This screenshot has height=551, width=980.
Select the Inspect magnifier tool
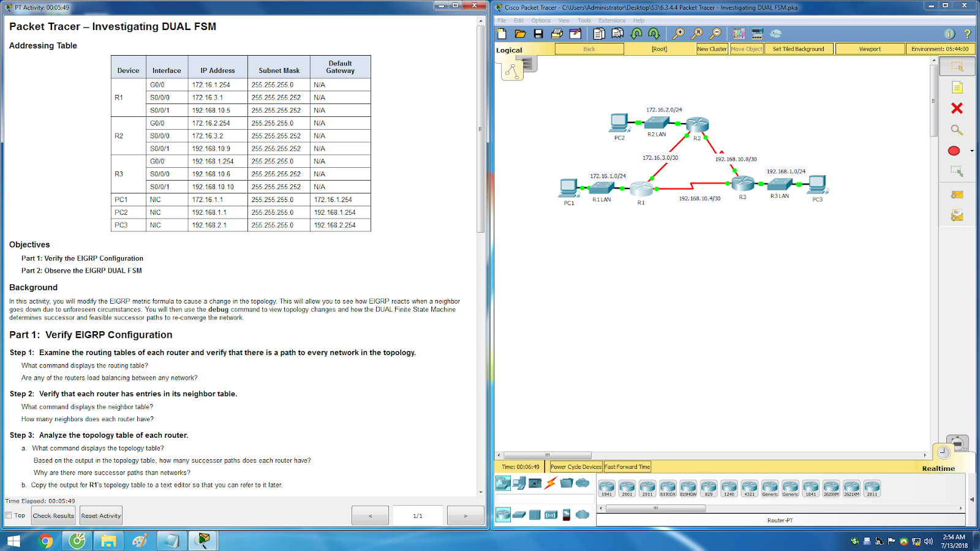(957, 130)
